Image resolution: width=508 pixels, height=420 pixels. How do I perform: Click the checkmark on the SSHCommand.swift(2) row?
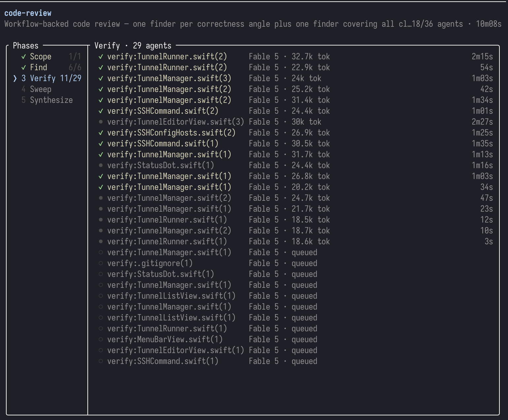(101, 111)
